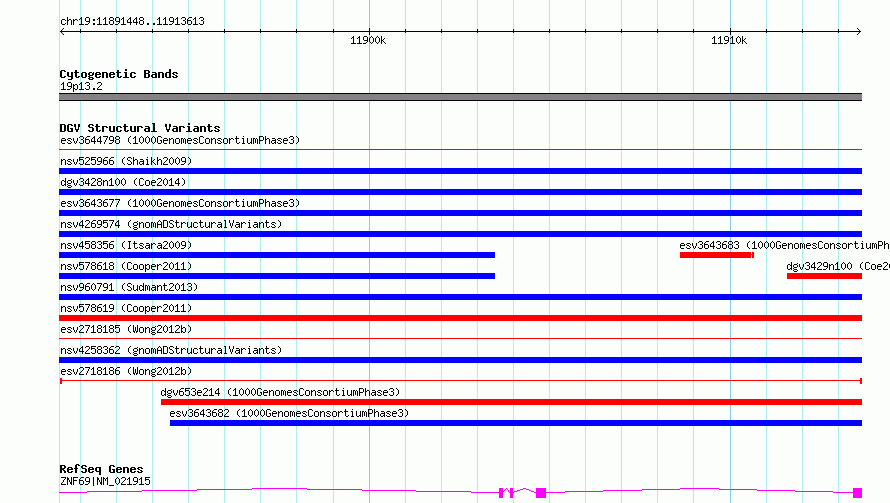The image size is (890, 503).
Task: Click the ZNF69|NM_021915 gene label
Action: click(106, 481)
